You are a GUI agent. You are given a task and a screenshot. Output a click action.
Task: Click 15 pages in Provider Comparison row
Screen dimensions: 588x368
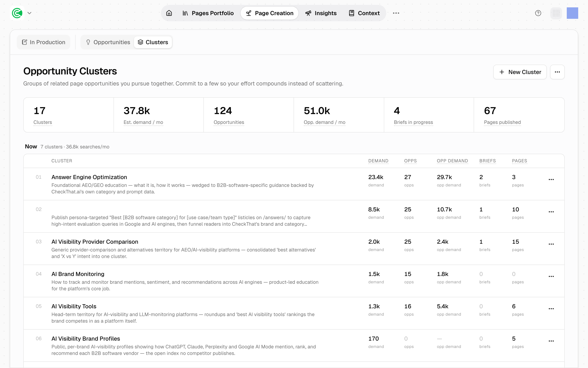click(515, 242)
